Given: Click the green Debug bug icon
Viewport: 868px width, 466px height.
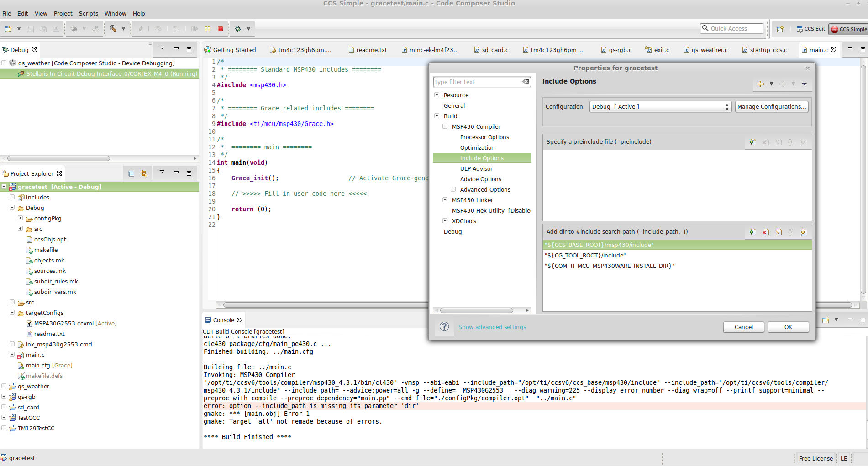Looking at the screenshot, I should pyautogui.click(x=238, y=29).
